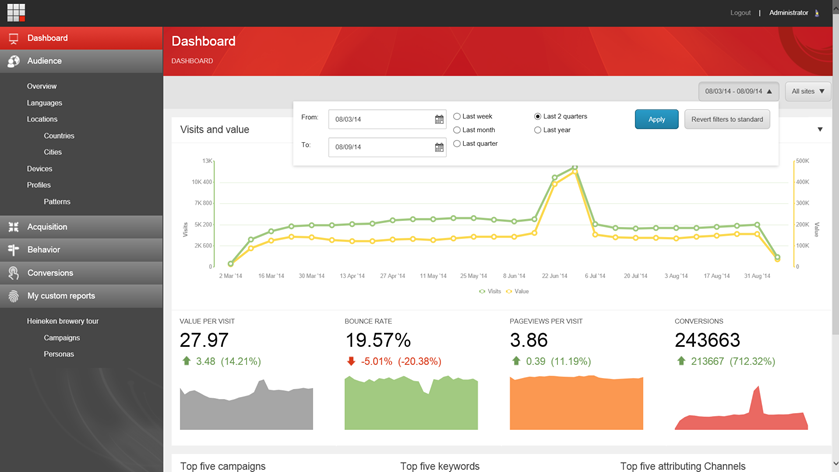Image resolution: width=839 pixels, height=472 pixels.
Task: Open the Patterns report
Action: click(57, 202)
